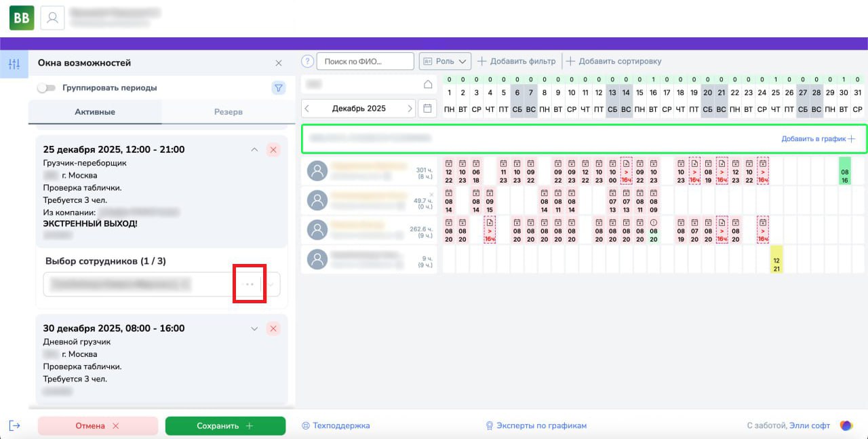
Task: Click the yellow 12–21 shift cell
Action: click(x=776, y=259)
